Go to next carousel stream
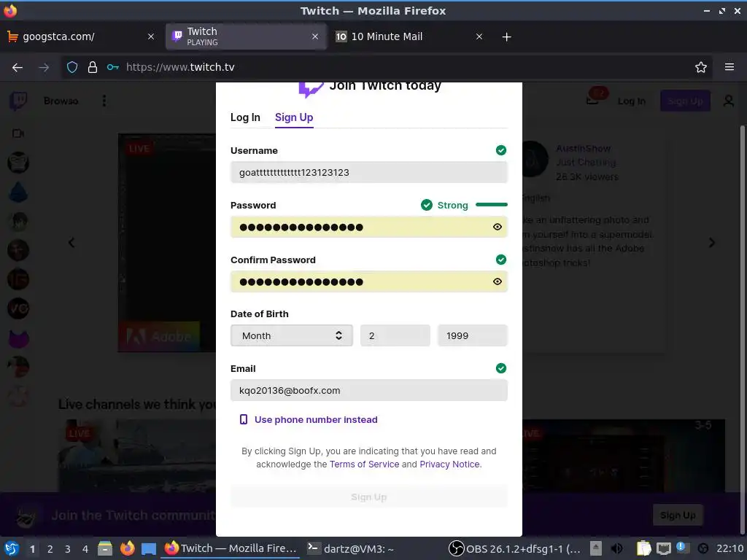747x560 pixels. click(712, 243)
